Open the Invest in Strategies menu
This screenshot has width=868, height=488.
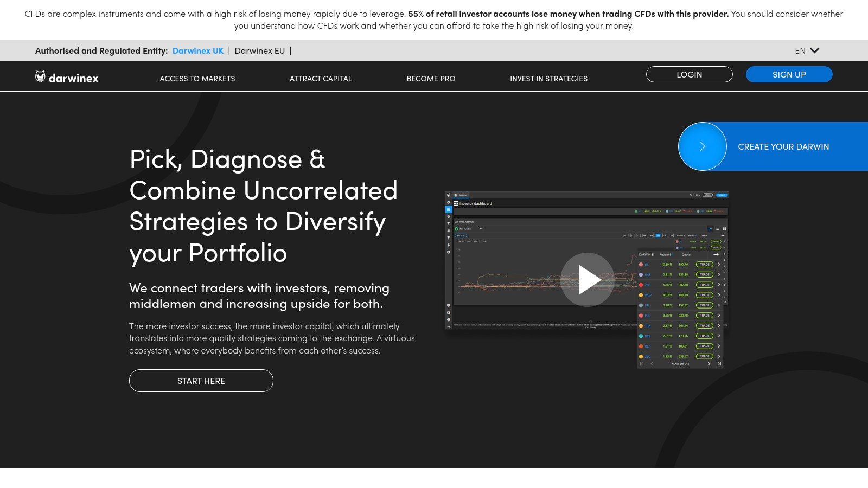click(x=548, y=79)
